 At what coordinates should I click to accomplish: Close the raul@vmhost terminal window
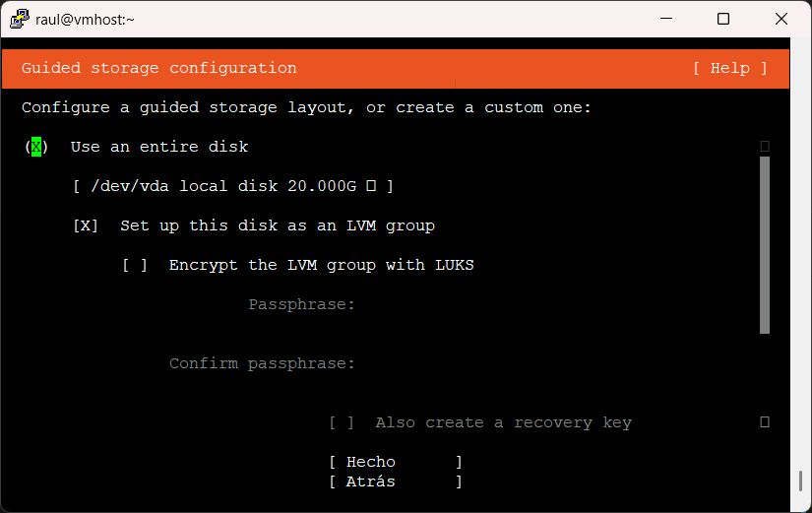point(781,19)
